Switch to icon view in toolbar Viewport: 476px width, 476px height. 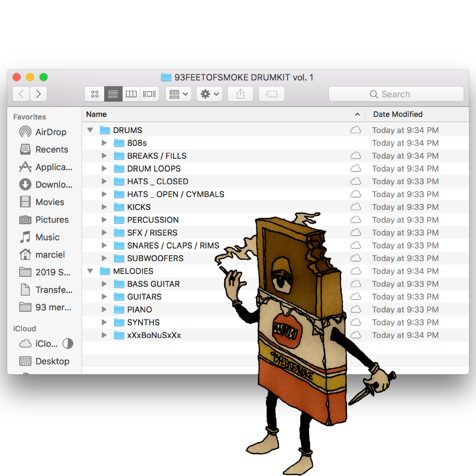(95, 94)
